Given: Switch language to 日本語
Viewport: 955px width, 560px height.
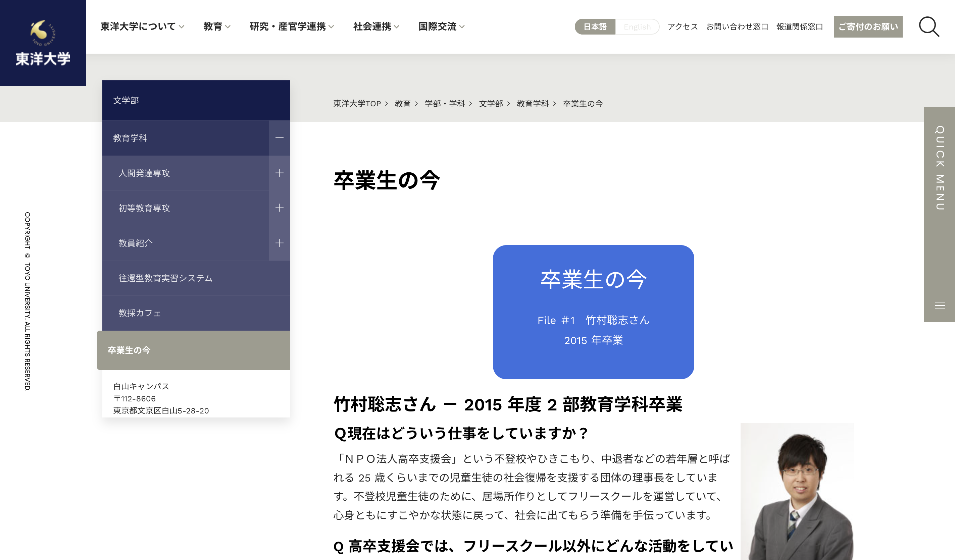Looking at the screenshot, I should [x=595, y=26].
